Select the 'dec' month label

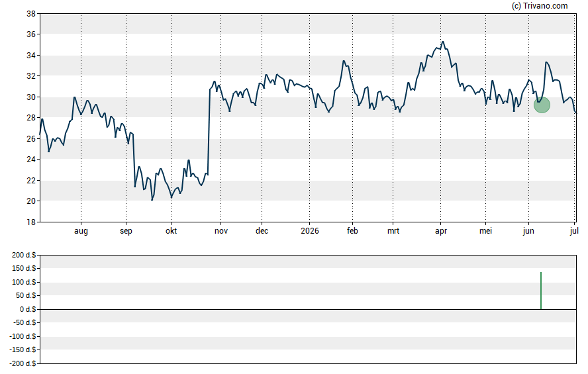262,230
